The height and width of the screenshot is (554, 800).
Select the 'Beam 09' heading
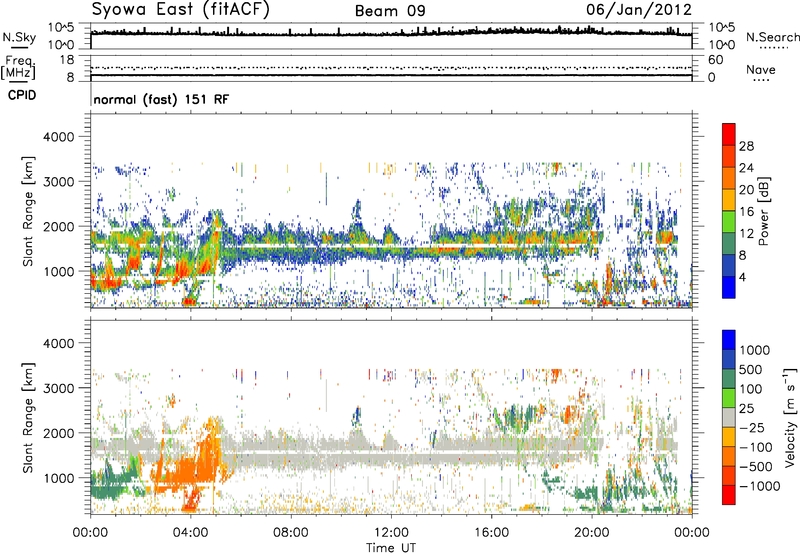pyautogui.click(x=390, y=11)
